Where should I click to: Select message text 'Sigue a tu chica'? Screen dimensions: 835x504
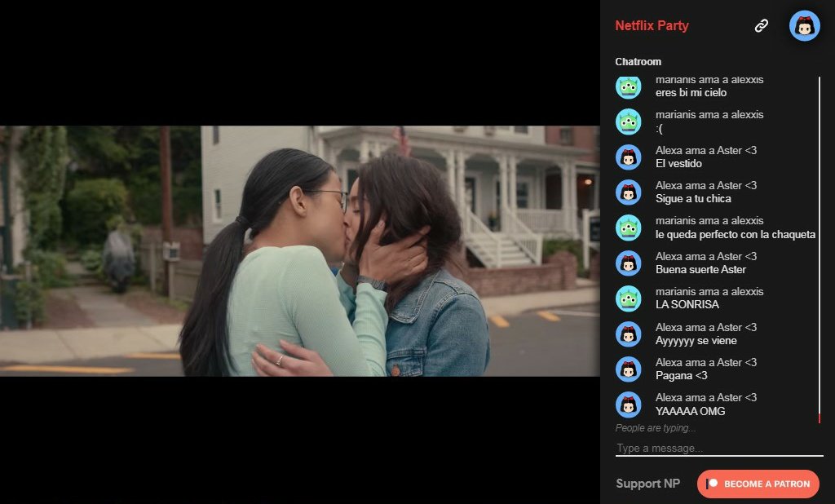coord(693,199)
